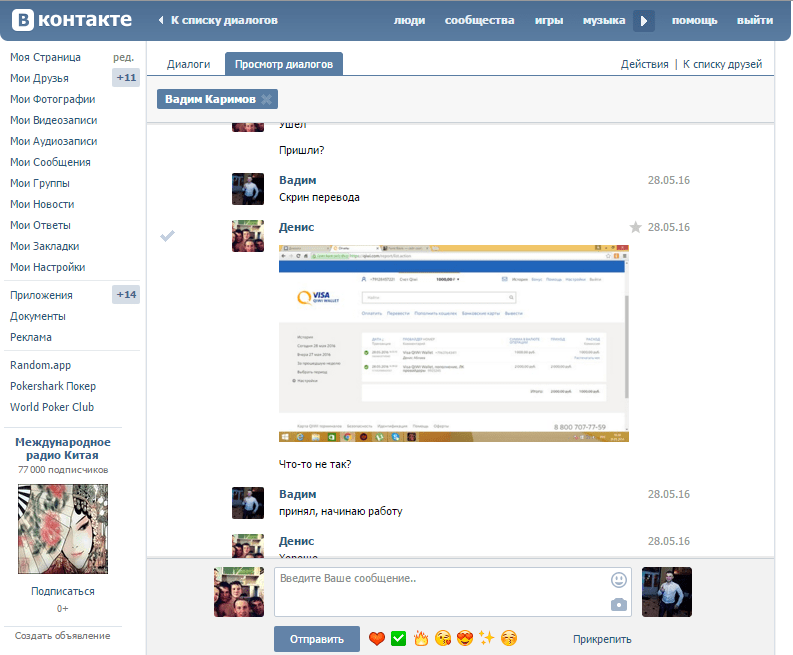Insert the heart-eyes emoji

(x=465, y=639)
